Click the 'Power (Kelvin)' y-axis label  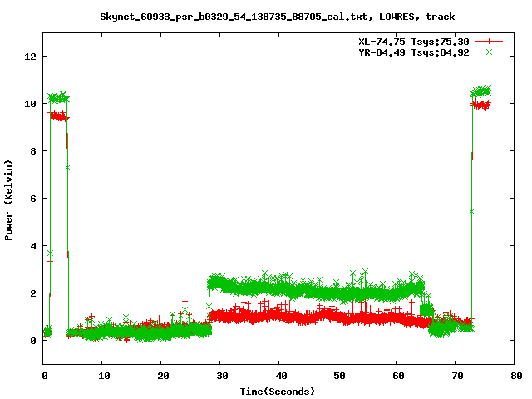click(8, 200)
